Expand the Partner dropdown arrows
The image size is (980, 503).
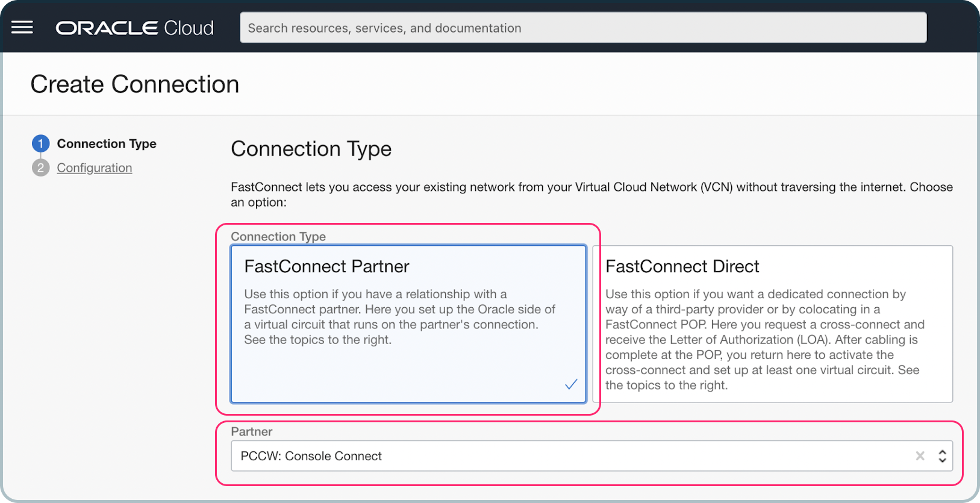tap(942, 456)
